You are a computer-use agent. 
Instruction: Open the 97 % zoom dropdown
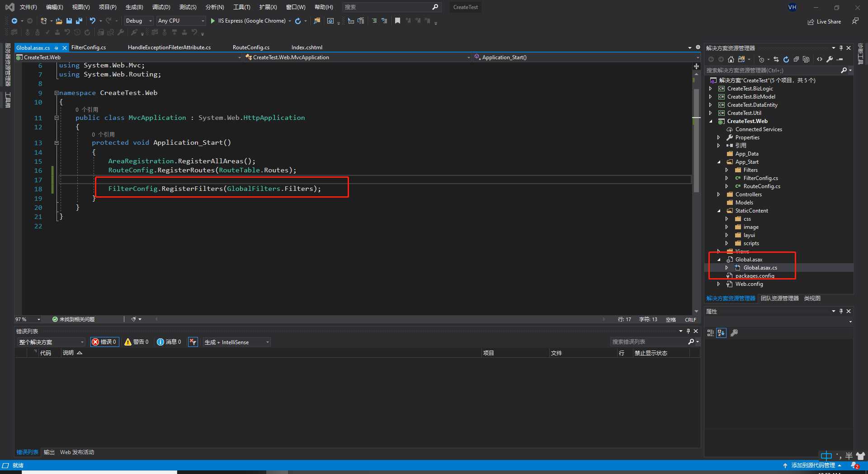click(28, 319)
